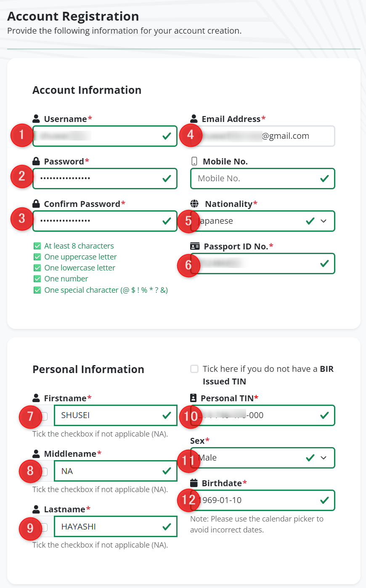Click the ID card icon beside Passport ID No.
Image resolution: width=366 pixels, height=588 pixels.
coord(195,246)
